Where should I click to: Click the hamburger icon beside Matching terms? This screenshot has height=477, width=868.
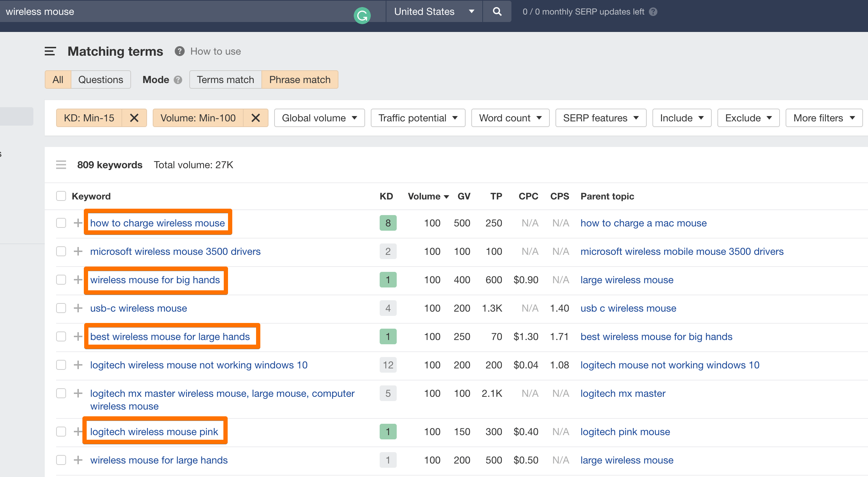point(50,51)
